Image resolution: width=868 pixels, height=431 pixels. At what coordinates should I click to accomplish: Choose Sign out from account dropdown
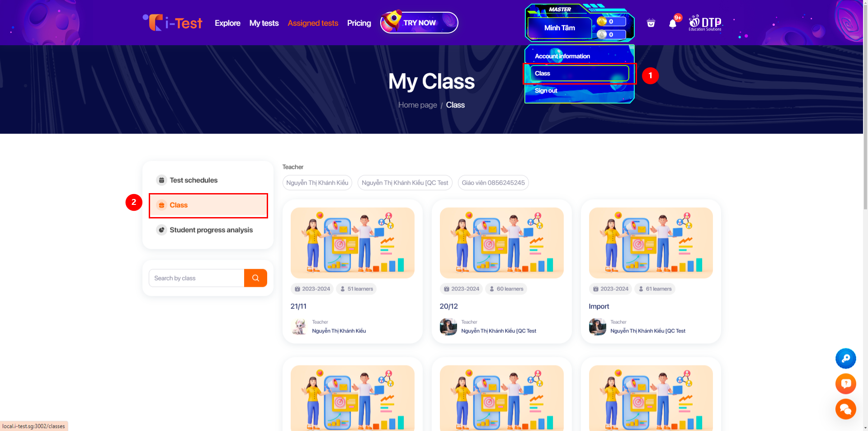pyautogui.click(x=546, y=90)
